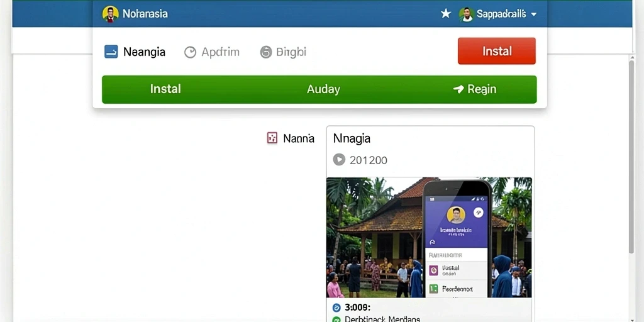Click Auday in the green bar

tap(323, 89)
